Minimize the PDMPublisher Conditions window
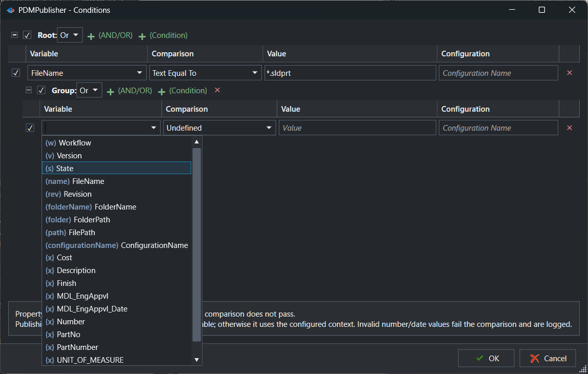The width and height of the screenshot is (588, 374). 512,10
